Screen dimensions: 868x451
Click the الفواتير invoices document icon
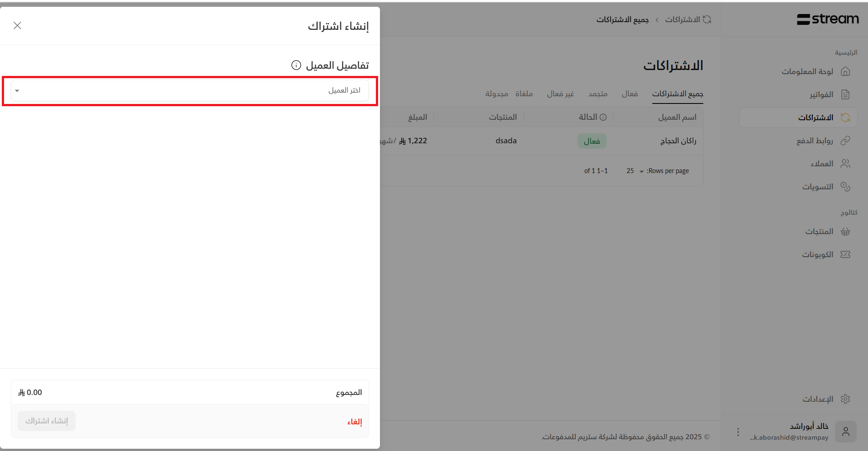(845, 94)
